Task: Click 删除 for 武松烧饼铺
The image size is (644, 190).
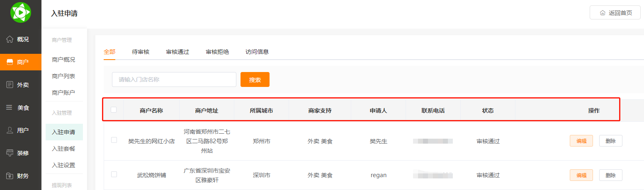Action: pyautogui.click(x=610, y=175)
